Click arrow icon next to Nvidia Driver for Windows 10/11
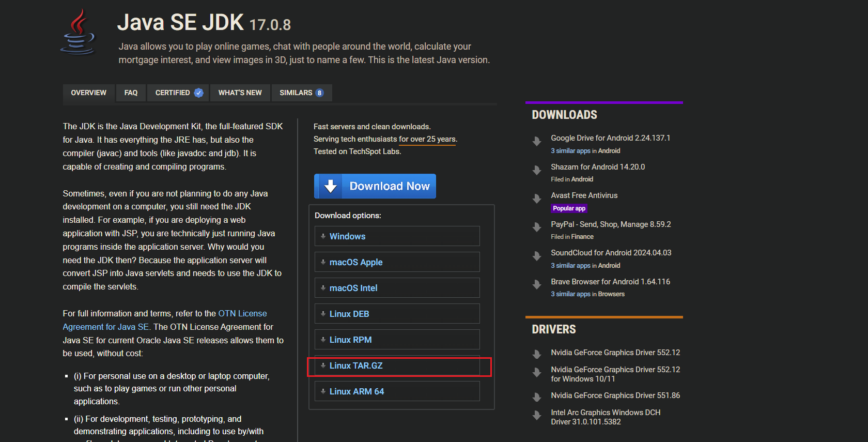This screenshot has width=868, height=442. (537, 373)
